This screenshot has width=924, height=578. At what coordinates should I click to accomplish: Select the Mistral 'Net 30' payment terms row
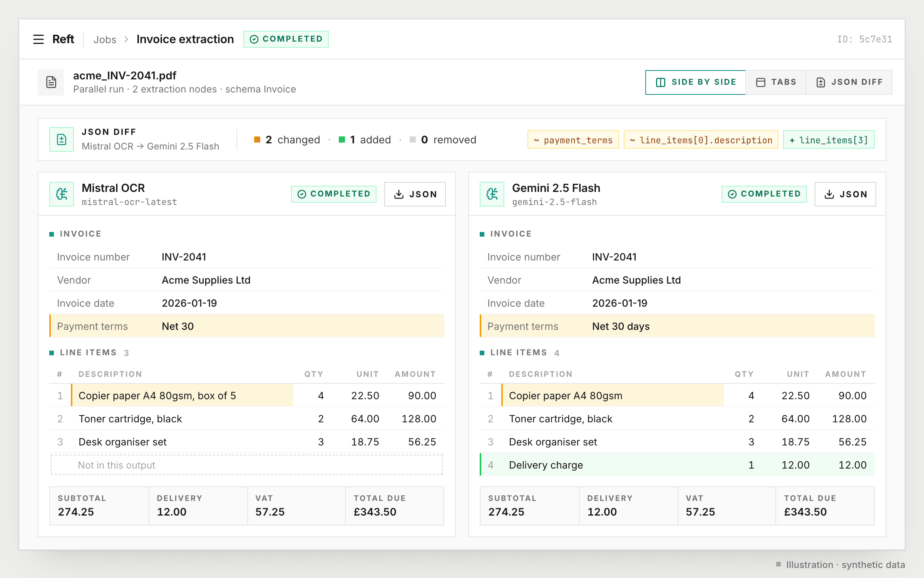click(247, 326)
